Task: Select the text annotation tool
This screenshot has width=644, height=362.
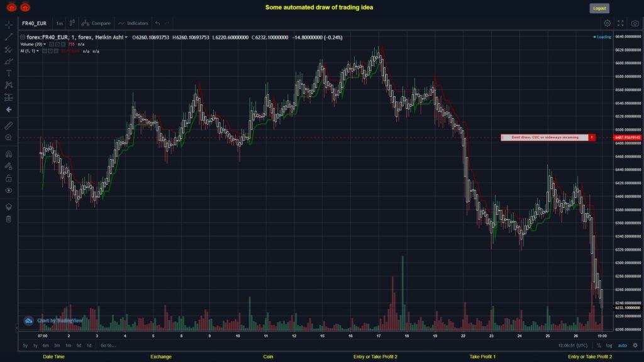Action: (9, 73)
